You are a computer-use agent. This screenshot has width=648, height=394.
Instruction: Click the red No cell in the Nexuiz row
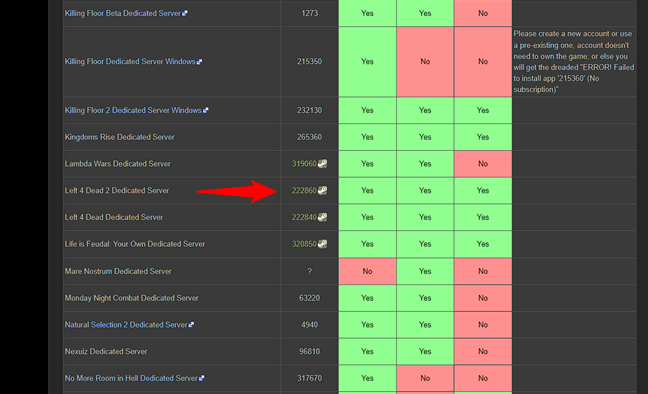point(483,351)
